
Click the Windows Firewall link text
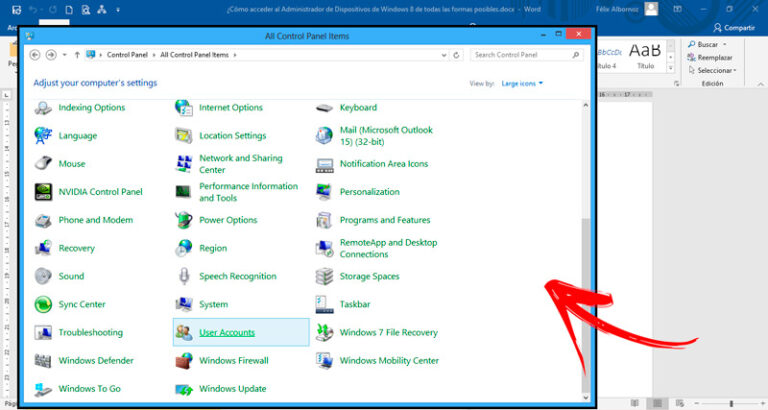(234, 361)
